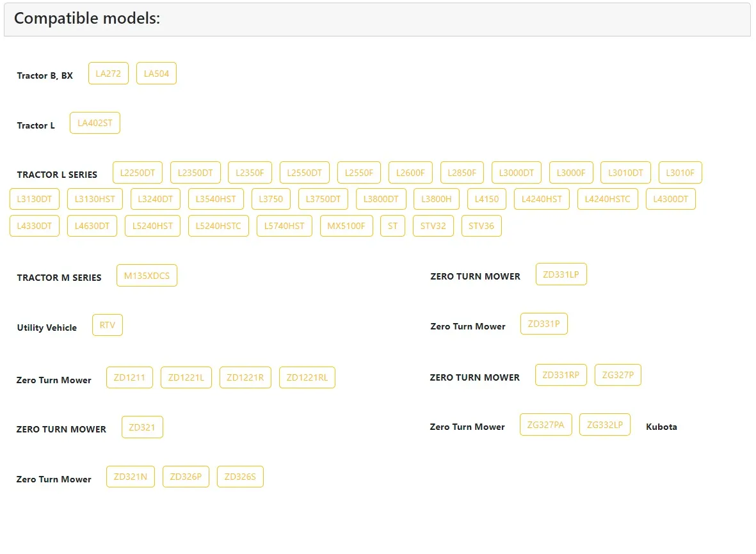Select the L3010DT model tag
Viewport: 756px width, 554px height.
tap(625, 173)
